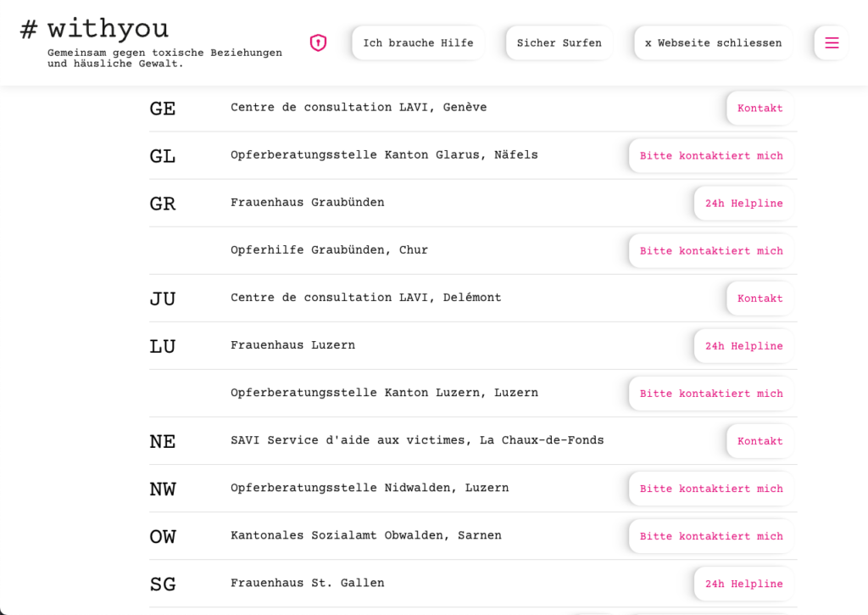Request contact from Kantonales Sozialamt Obwalden
The height and width of the screenshot is (615, 868).
pyautogui.click(x=710, y=536)
